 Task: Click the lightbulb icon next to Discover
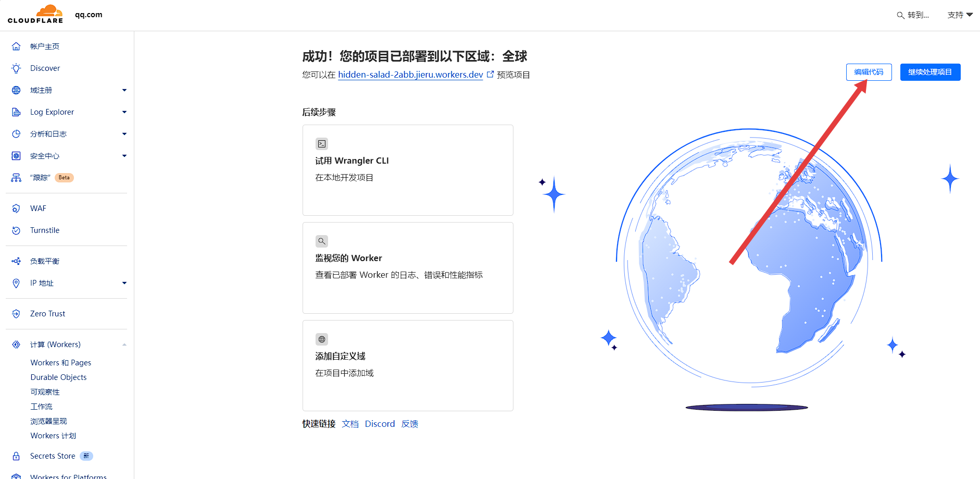[x=16, y=68]
